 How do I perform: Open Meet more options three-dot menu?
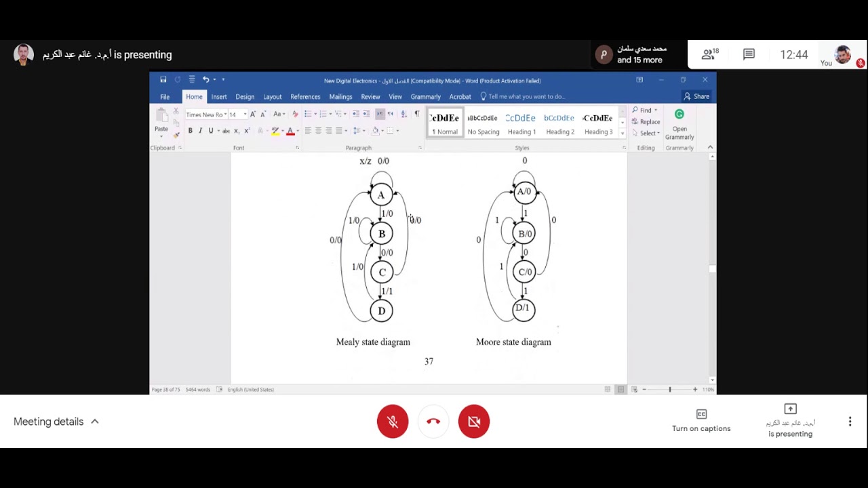coord(850,422)
